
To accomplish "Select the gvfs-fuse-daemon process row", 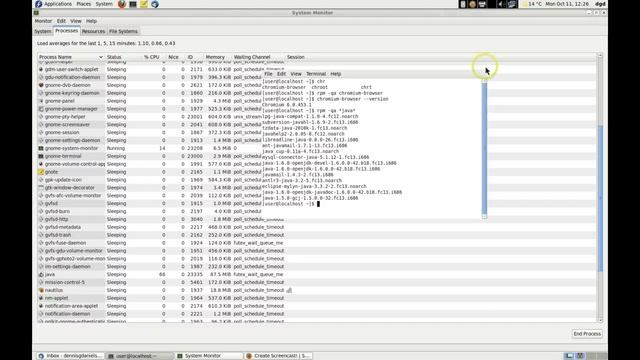I will click(316, 243).
